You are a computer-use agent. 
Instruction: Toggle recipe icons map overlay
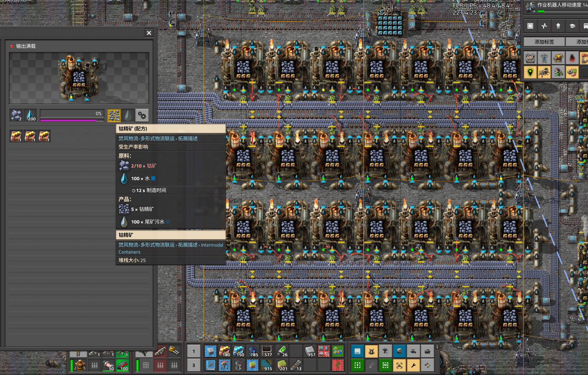pos(572,72)
